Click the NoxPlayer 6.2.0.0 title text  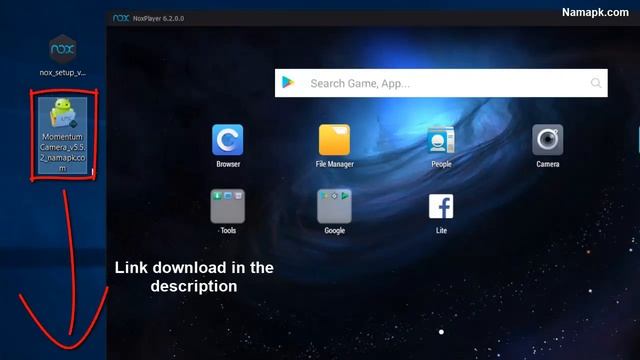[158, 18]
